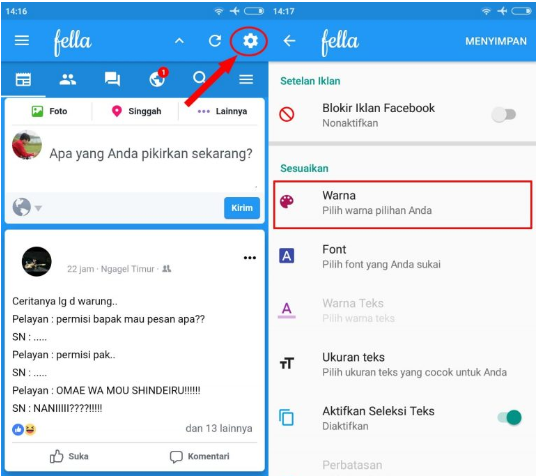Screen dimensions: 537x476
Task: Turn off the Aktifkan Seleksi Teks switch
Action: click(x=510, y=417)
